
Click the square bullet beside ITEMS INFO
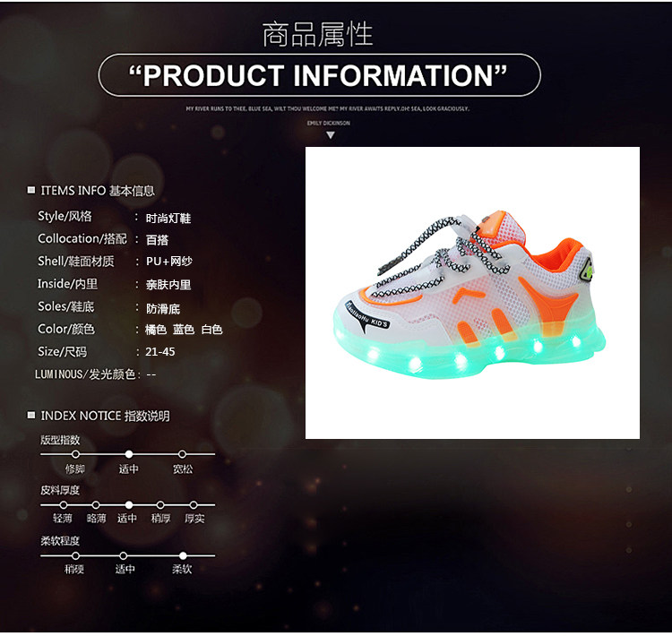[30, 190]
